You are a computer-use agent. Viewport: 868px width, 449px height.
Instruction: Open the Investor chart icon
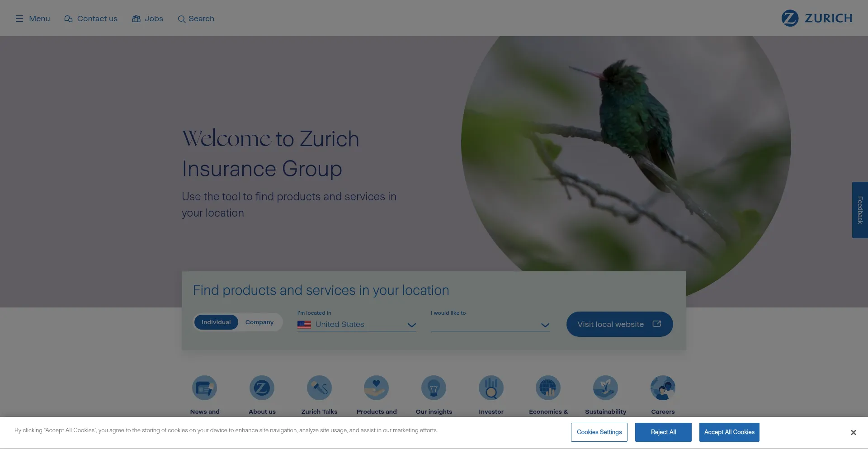pos(491,388)
